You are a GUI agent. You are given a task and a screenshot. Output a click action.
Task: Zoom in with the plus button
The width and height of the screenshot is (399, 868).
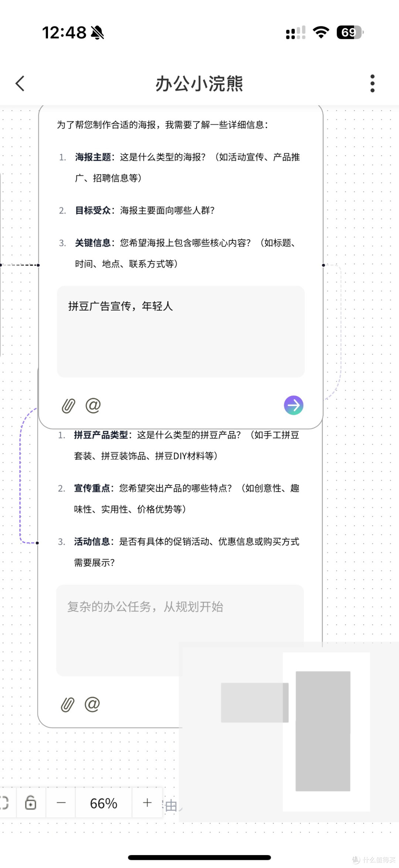147,803
